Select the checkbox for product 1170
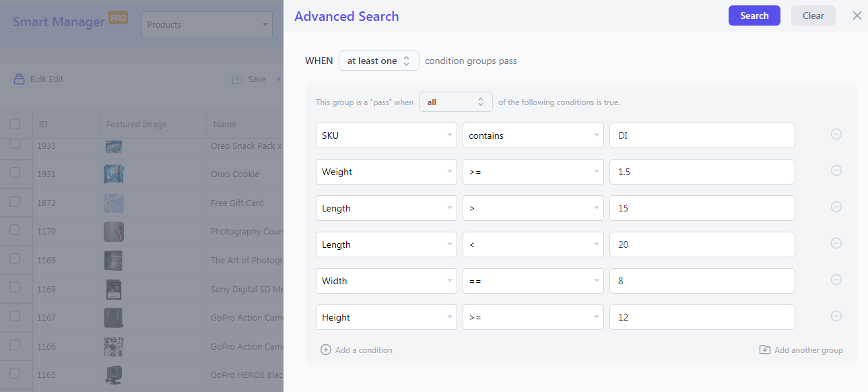 (x=15, y=230)
